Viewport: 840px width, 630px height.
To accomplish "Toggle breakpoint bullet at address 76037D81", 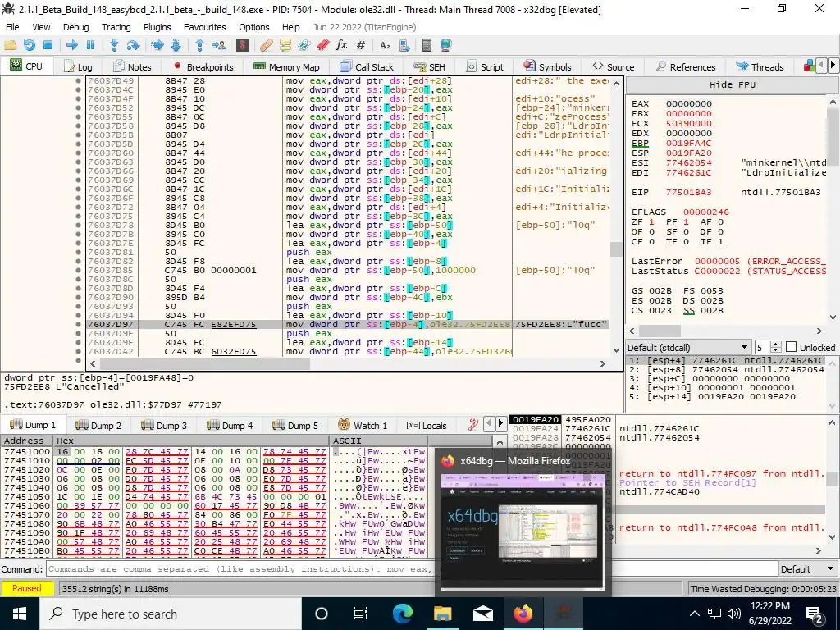I will [78, 253].
